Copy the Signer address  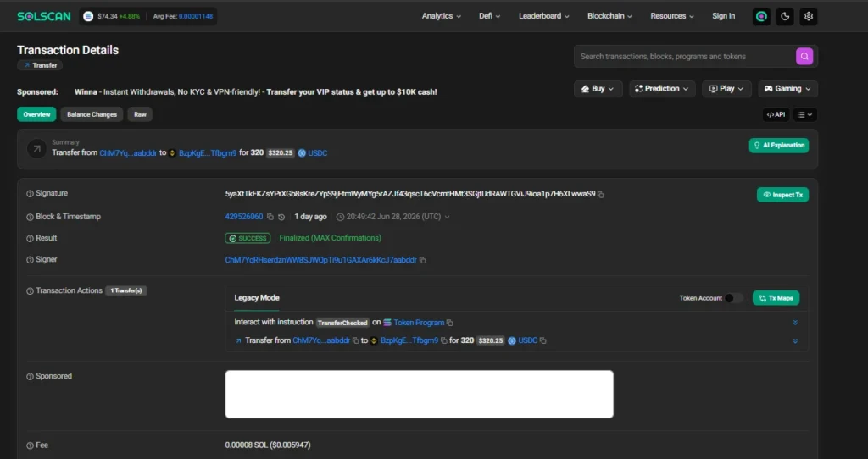[422, 260]
